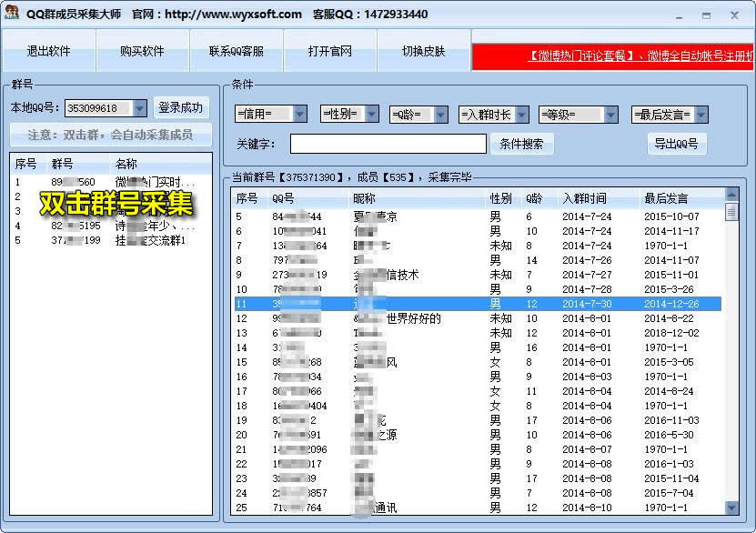Image resolution: width=756 pixels, height=533 pixels.
Task: Click 退出软件 toolbar button
Action: tap(49, 51)
